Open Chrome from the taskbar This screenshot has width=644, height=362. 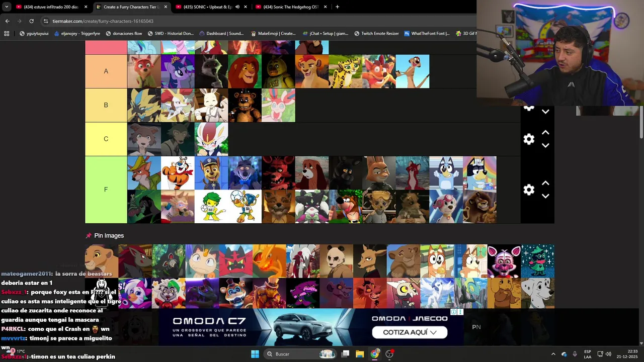[374, 354]
